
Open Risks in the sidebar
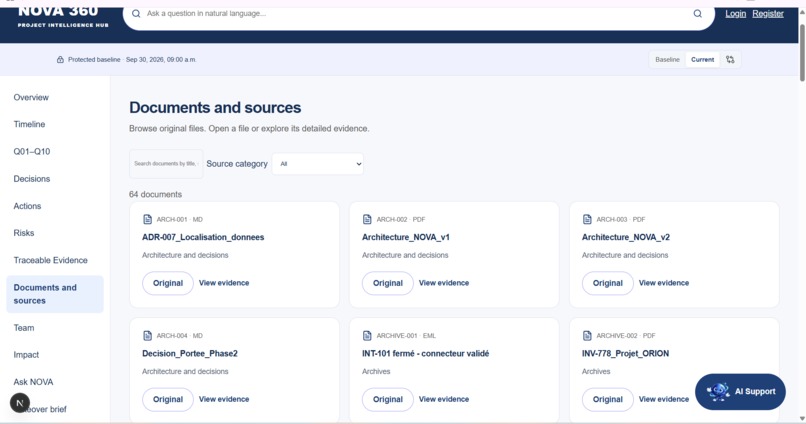tap(24, 233)
